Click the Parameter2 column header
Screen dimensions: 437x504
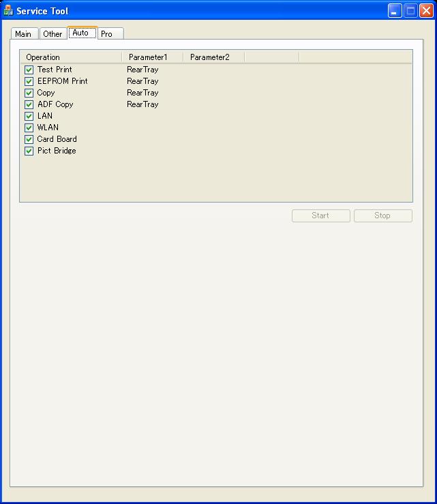(213, 57)
